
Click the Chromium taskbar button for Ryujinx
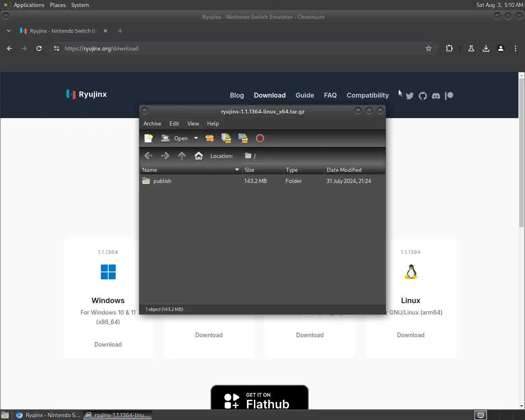coord(48,415)
